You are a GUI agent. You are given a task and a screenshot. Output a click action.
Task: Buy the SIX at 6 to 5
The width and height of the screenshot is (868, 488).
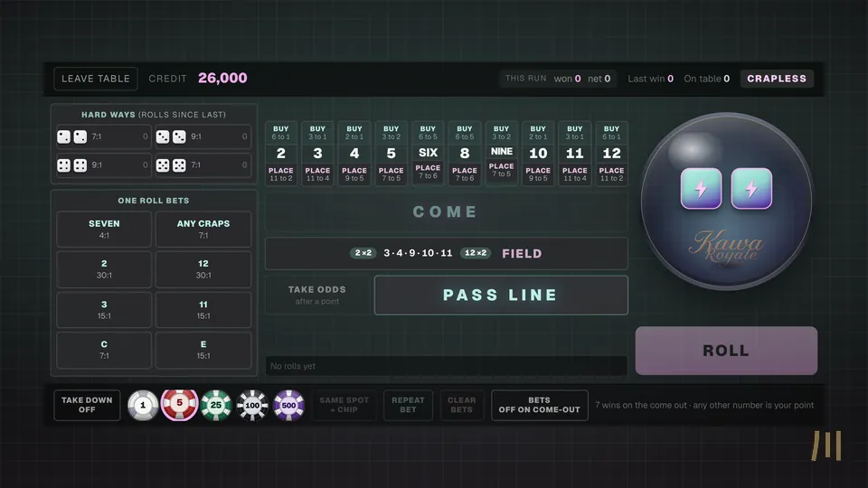428,132
